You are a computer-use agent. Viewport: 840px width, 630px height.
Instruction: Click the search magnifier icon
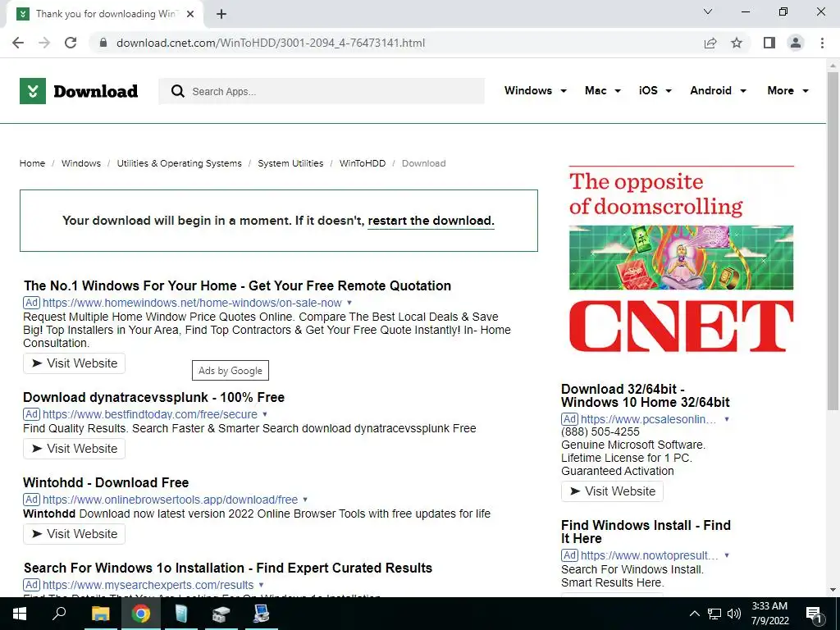click(x=177, y=91)
